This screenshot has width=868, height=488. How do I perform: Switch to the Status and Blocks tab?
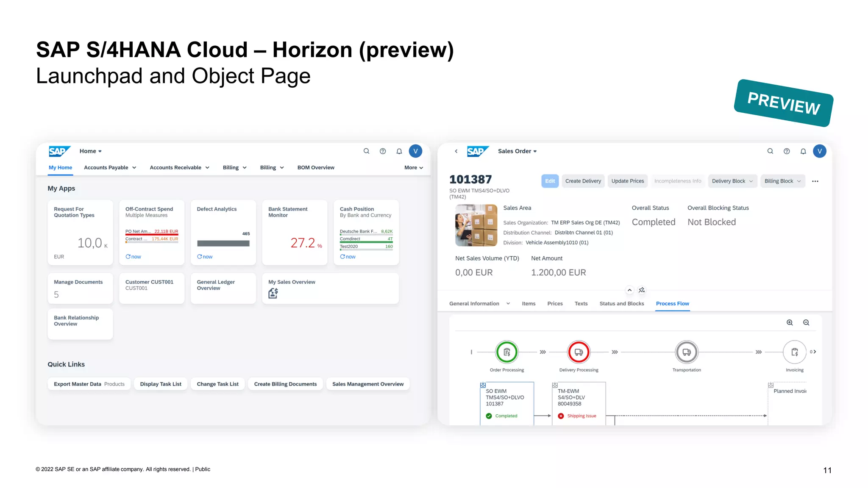pyautogui.click(x=622, y=304)
